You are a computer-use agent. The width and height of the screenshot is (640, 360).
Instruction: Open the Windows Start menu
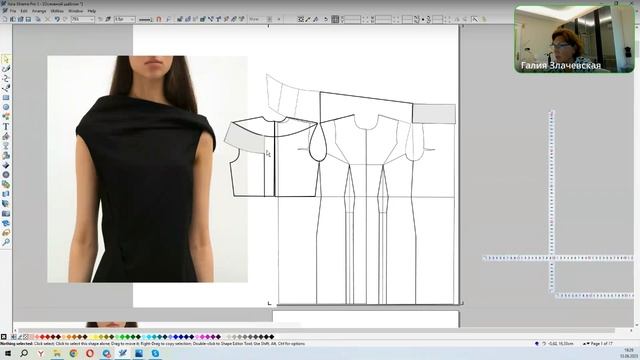[8, 353]
